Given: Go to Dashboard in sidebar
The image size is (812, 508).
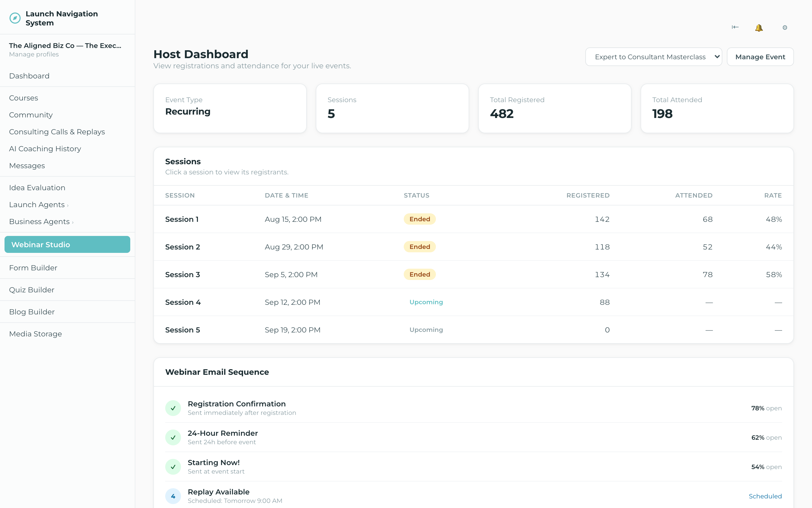Looking at the screenshot, I should coord(29,76).
